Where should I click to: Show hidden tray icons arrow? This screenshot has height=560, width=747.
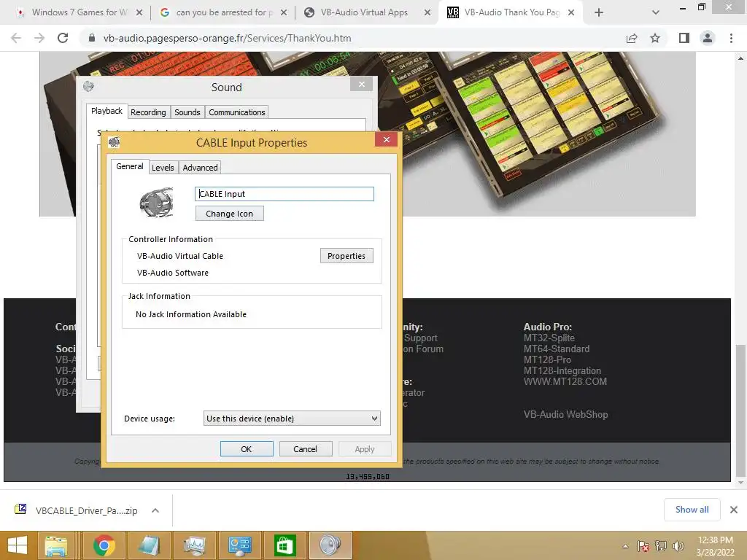pos(625,546)
